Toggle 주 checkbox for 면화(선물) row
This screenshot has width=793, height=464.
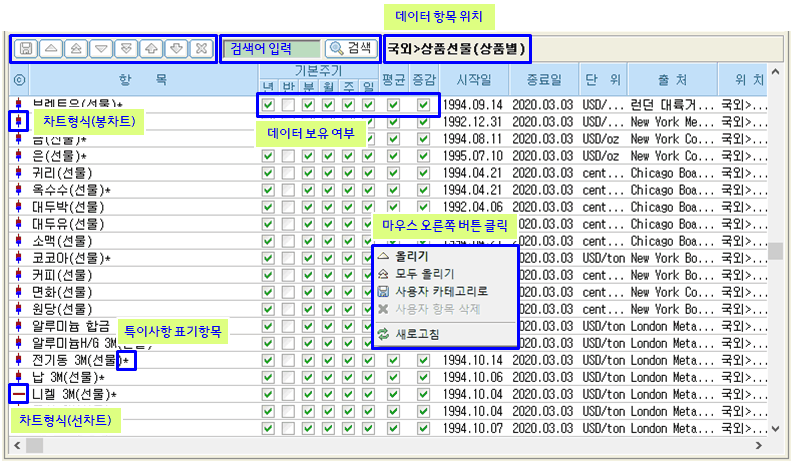coord(348,292)
